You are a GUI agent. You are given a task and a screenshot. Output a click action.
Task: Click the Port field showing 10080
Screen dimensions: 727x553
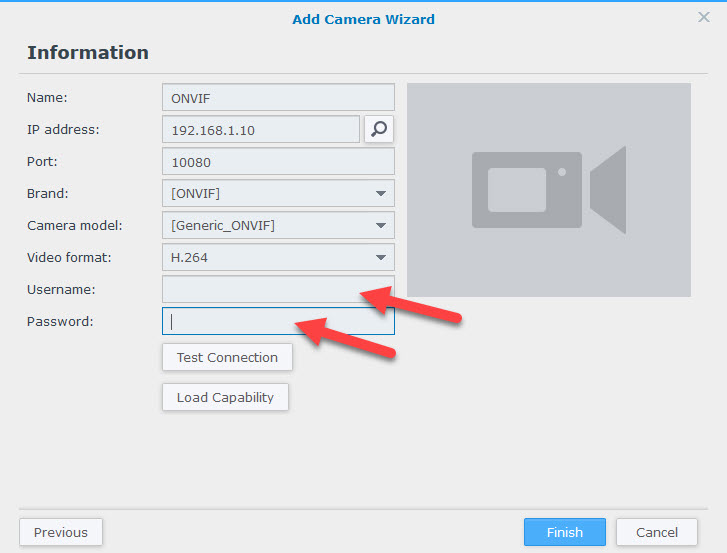pos(278,161)
